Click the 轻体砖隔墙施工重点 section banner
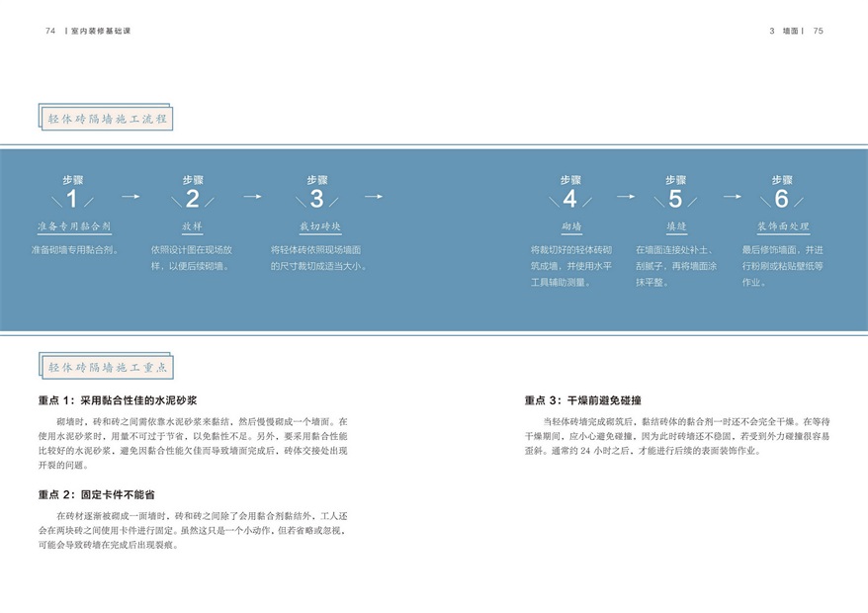Viewport: 868px width, 613px height. click(108, 368)
